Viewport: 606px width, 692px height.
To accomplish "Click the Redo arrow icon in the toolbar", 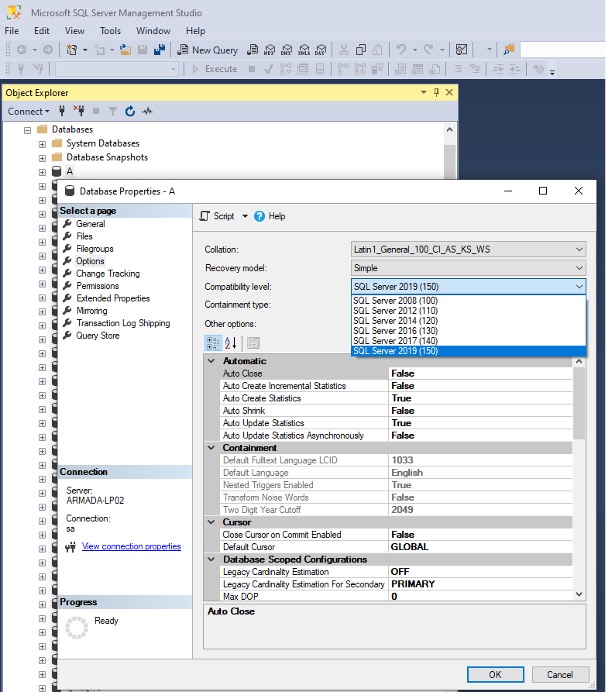I will (x=428, y=50).
